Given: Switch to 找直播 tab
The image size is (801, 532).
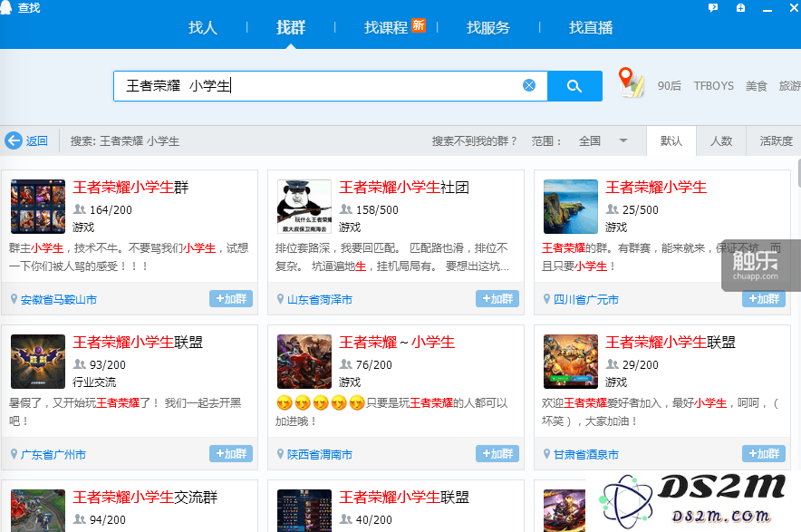Looking at the screenshot, I should pyautogui.click(x=591, y=27).
